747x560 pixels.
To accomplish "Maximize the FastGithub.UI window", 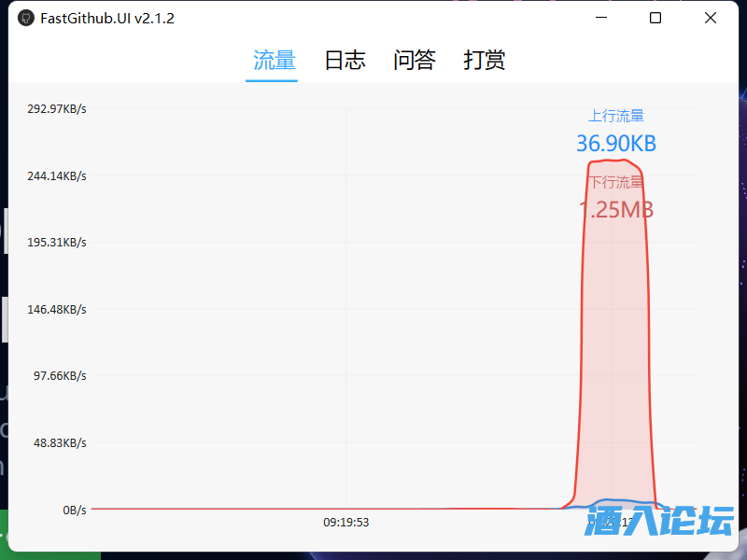I will (655, 19).
